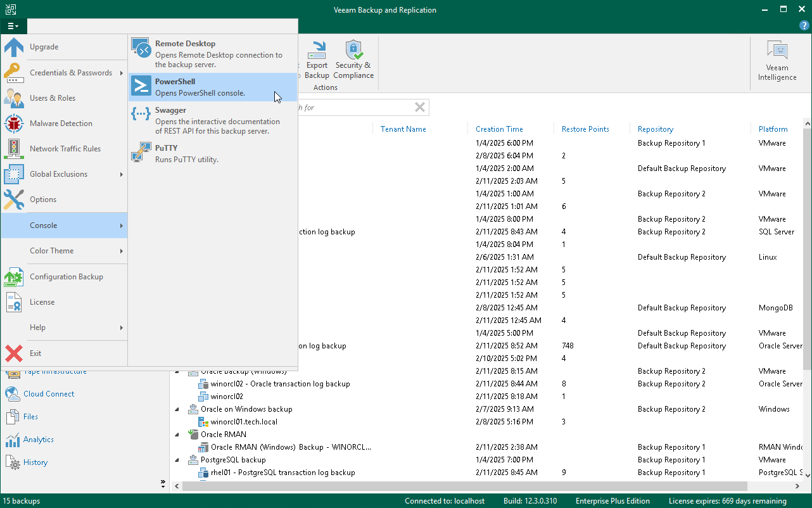Viewport: 812px width, 508px height.
Task: Sort by Creation Time column header
Action: [x=499, y=129]
